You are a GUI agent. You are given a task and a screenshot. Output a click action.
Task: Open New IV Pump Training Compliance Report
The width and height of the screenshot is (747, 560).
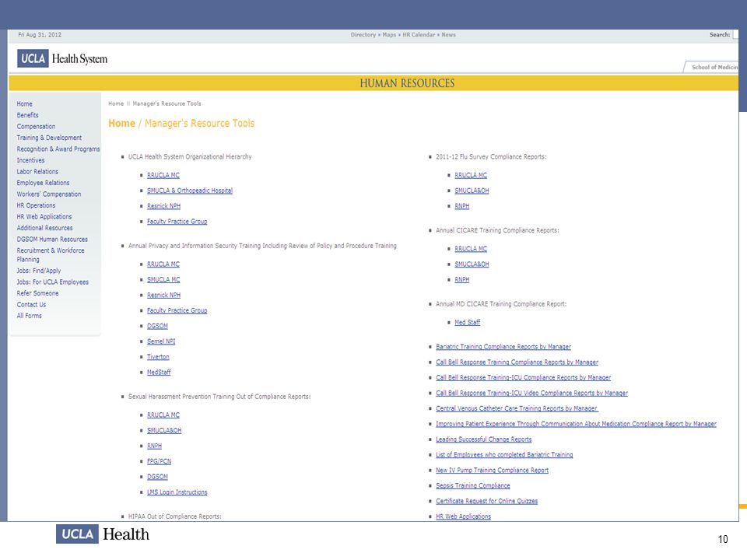(492, 471)
